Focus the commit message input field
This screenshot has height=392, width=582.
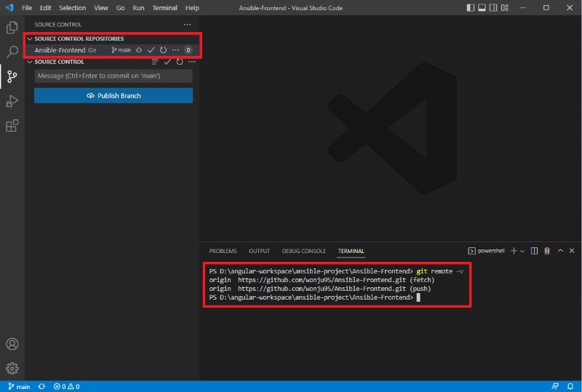113,76
